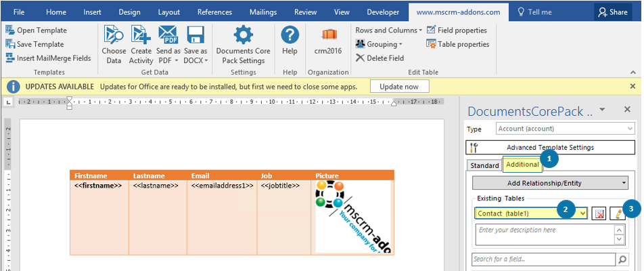Collapse the ribbon with the chevron
Image resolution: width=644 pixels, height=271 pixels.
pyautogui.click(x=633, y=72)
